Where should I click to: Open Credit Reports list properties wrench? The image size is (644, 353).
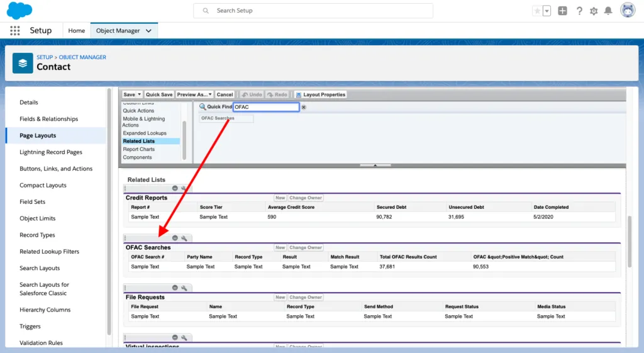[x=184, y=188]
